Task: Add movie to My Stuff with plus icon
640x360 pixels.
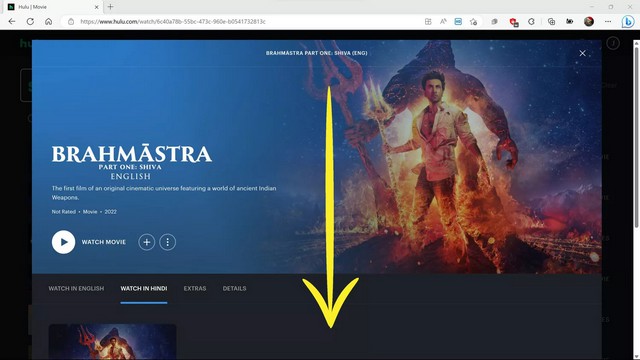Action: coord(147,242)
